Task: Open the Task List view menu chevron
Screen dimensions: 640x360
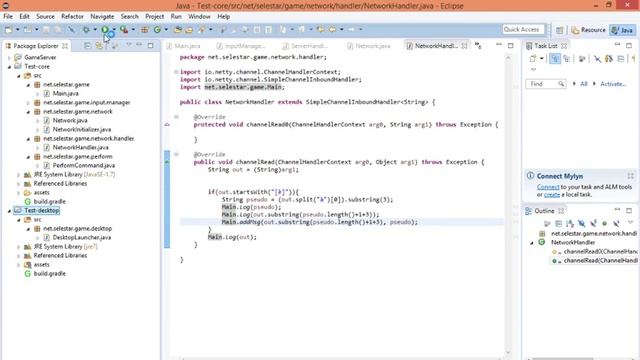Action: 533,69
